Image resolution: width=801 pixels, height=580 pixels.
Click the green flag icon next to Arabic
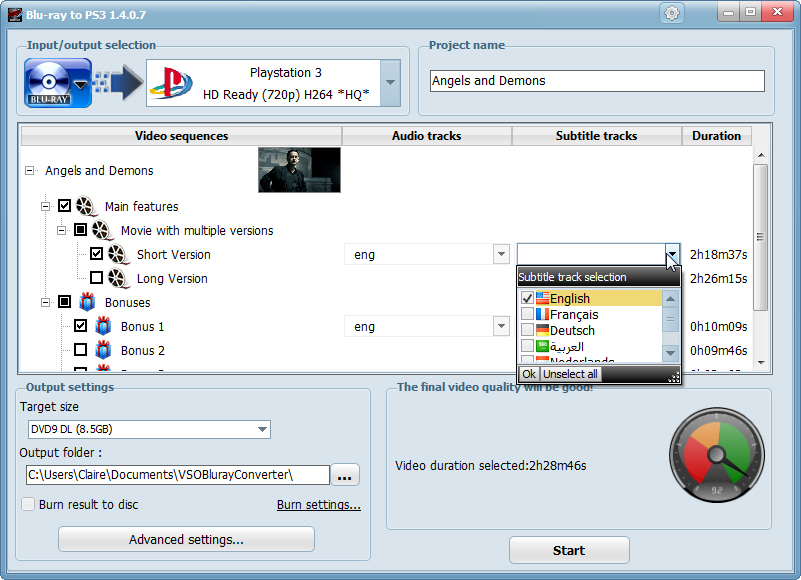(x=543, y=346)
